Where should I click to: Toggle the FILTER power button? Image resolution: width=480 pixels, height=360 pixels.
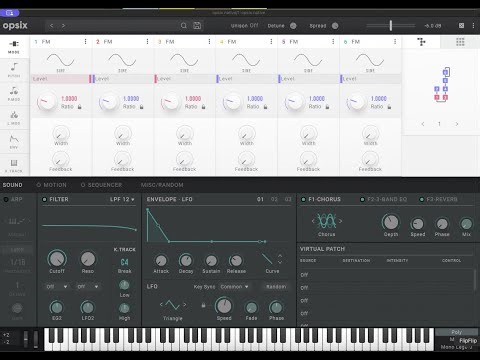[44, 199]
